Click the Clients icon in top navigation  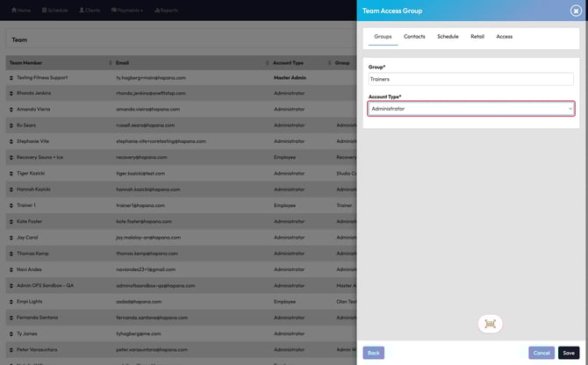pos(82,11)
